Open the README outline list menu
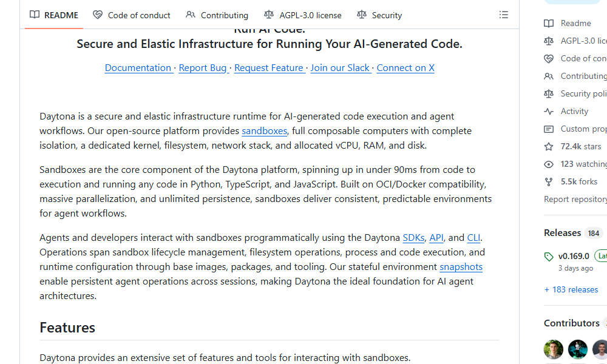Image resolution: width=607 pixels, height=364 pixels. pyautogui.click(x=504, y=15)
